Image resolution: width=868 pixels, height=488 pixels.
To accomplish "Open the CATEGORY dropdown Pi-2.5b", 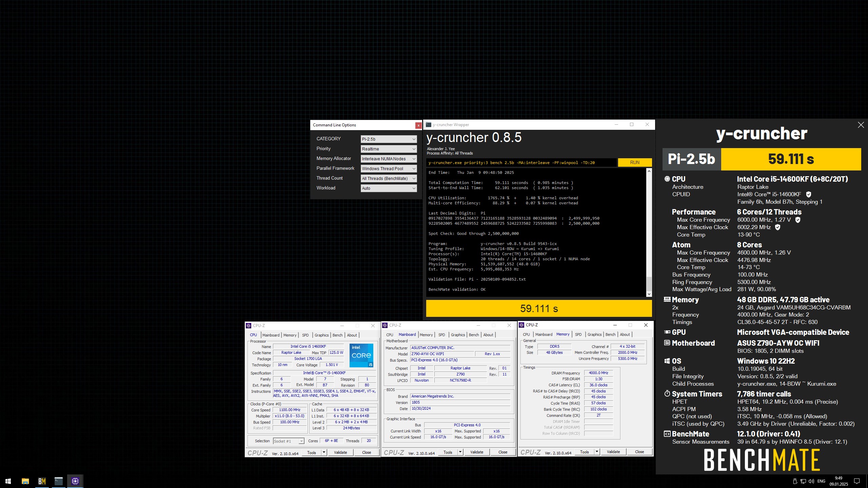I will tap(389, 139).
